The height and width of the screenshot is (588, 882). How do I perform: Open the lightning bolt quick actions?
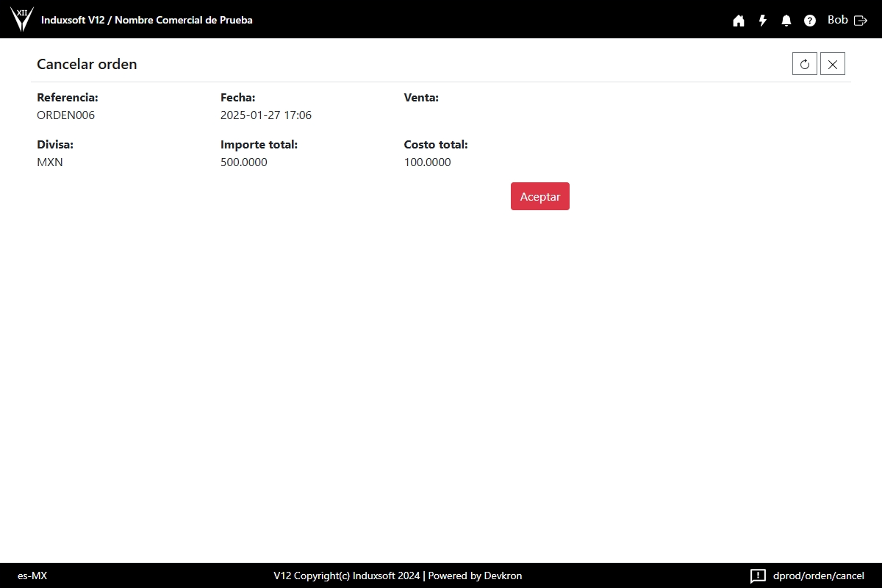click(763, 21)
